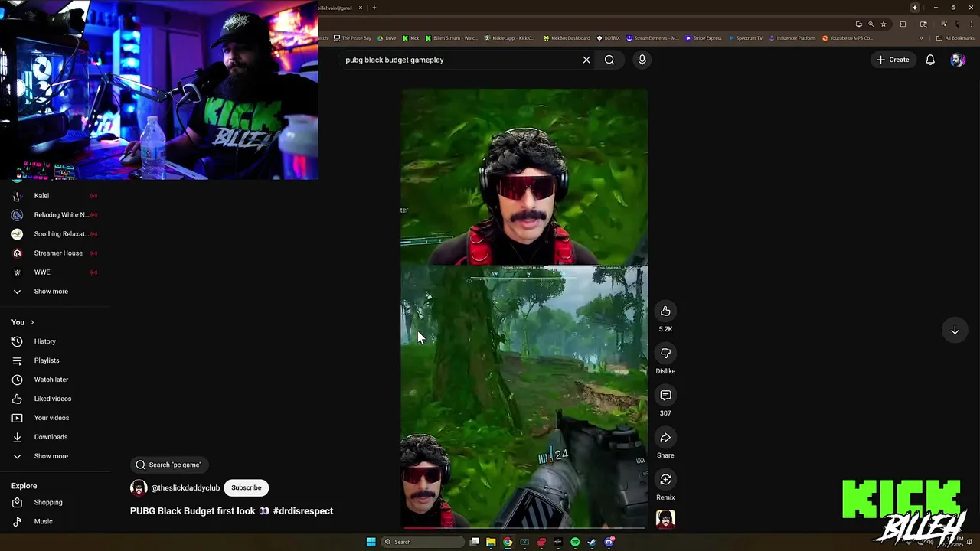Open the WWE channel
The height and width of the screenshot is (551, 980).
(x=55, y=272)
